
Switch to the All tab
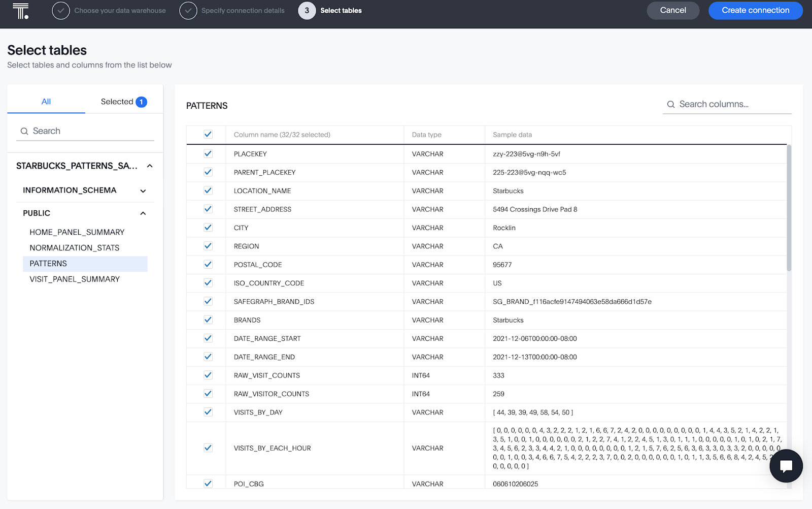(46, 102)
